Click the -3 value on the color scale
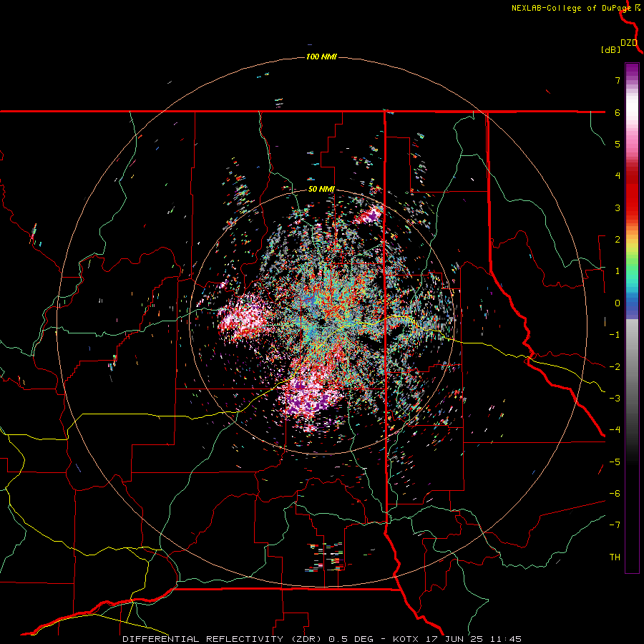The image size is (644, 644). point(615,399)
